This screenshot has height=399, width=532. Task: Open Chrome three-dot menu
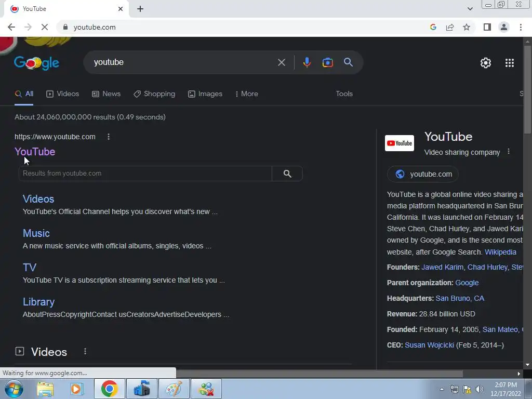tap(521, 27)
